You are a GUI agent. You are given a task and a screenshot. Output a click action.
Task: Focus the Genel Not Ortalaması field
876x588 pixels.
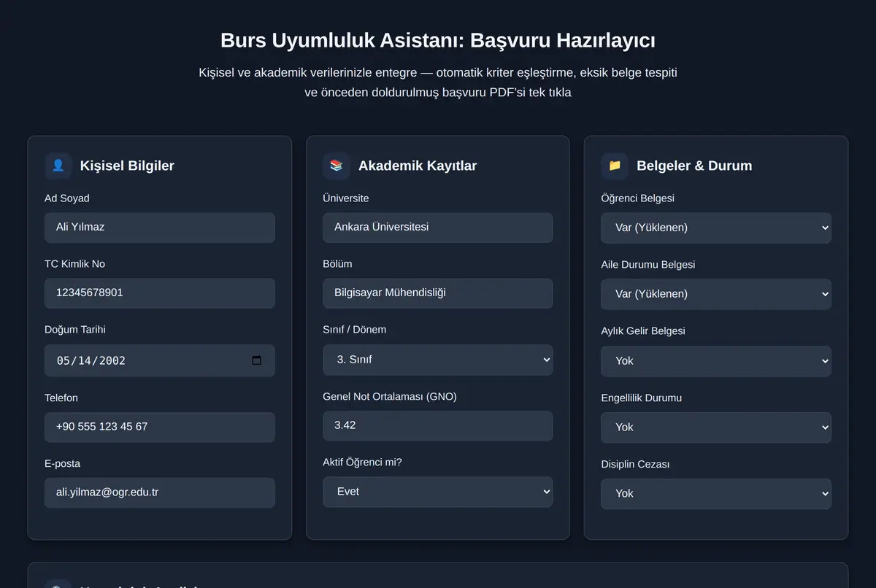438,425
